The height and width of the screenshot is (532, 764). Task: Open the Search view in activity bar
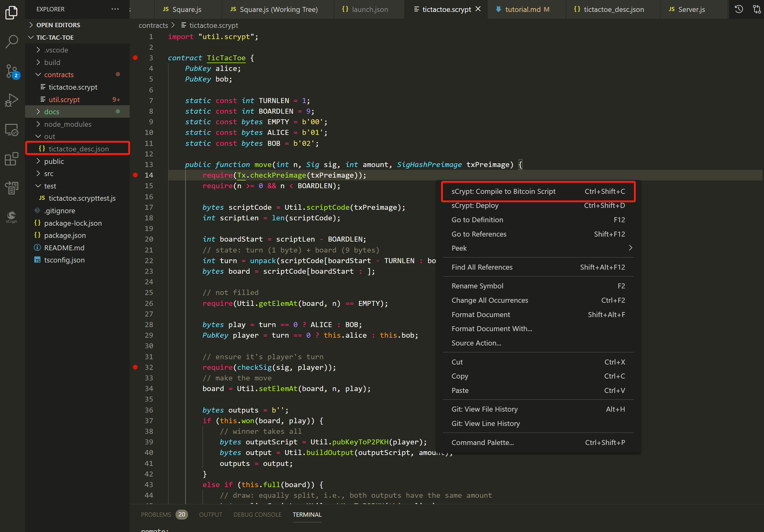pyautogui.click(x=12, y=41)
